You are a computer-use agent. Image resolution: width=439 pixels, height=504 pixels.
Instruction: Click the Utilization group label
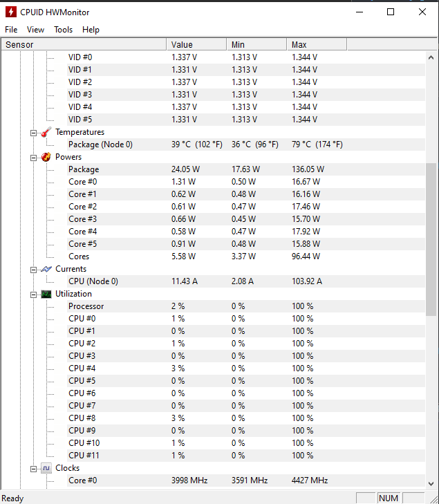(x=73, y=294)
